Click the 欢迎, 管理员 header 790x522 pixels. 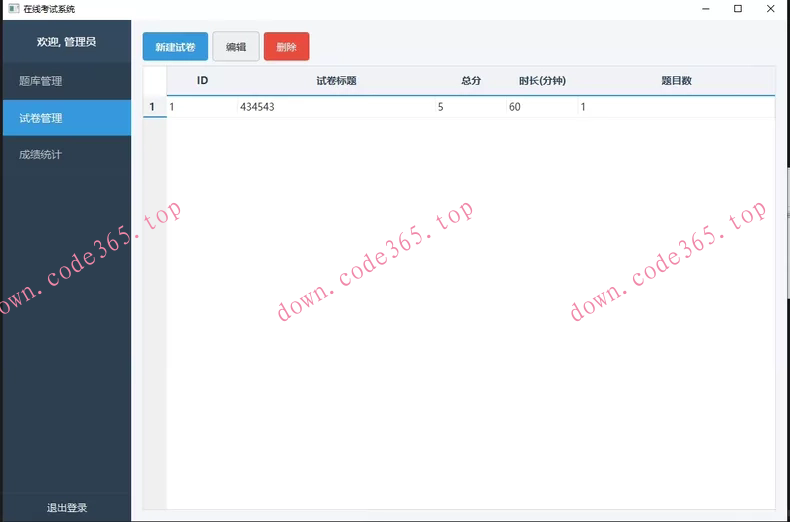(x=67, y=42)
